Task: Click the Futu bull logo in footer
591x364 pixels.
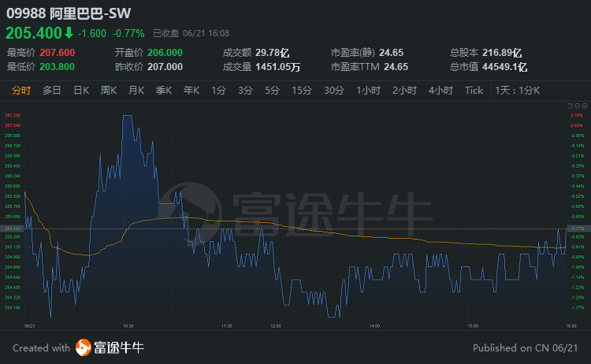Action: tap(83, 347)
